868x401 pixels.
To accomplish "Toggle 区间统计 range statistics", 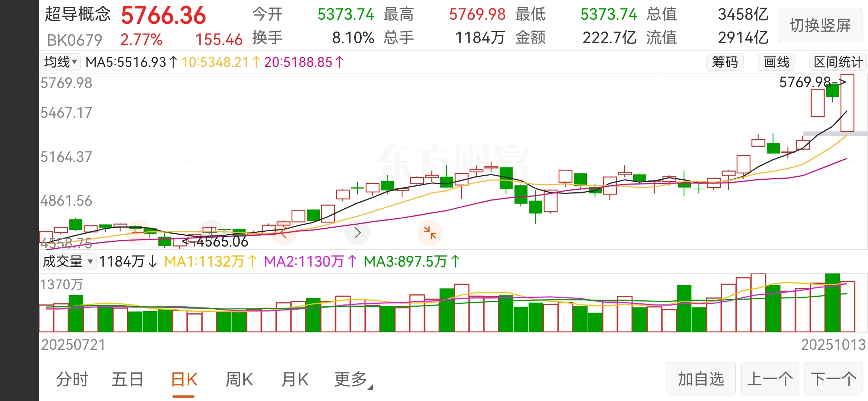I will 838,62.
